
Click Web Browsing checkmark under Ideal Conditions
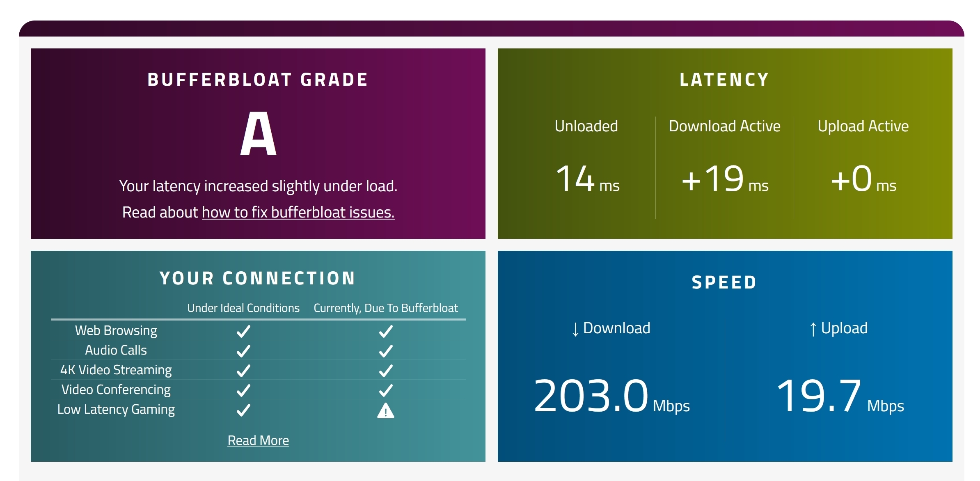[x=243, y=331]
